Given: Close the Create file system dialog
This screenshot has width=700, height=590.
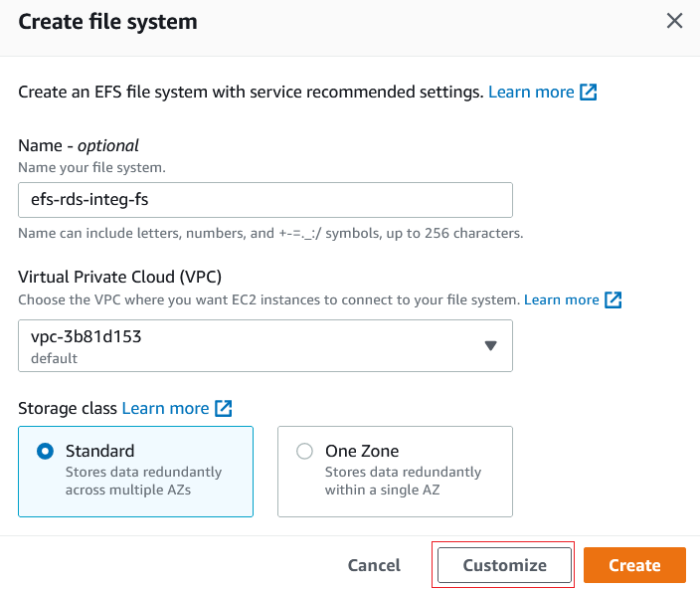Looking at the screenshot, I should [674, 21].
